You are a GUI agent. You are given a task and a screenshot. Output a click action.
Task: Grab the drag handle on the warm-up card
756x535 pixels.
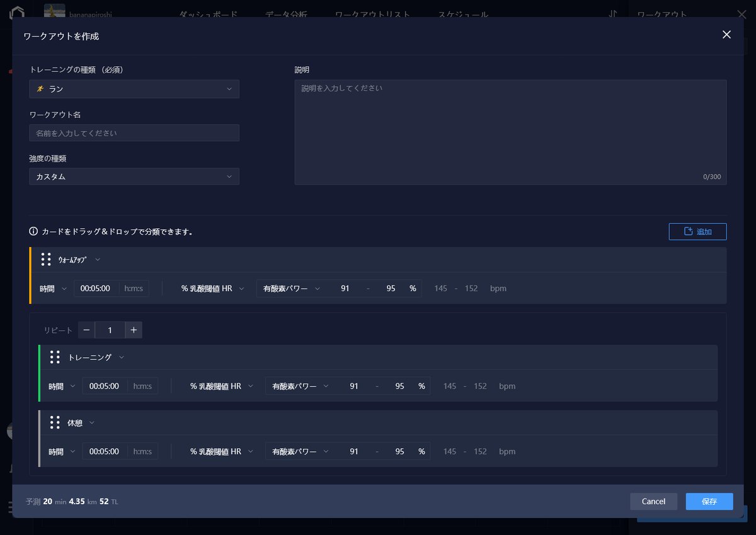(x=46, y=259)
